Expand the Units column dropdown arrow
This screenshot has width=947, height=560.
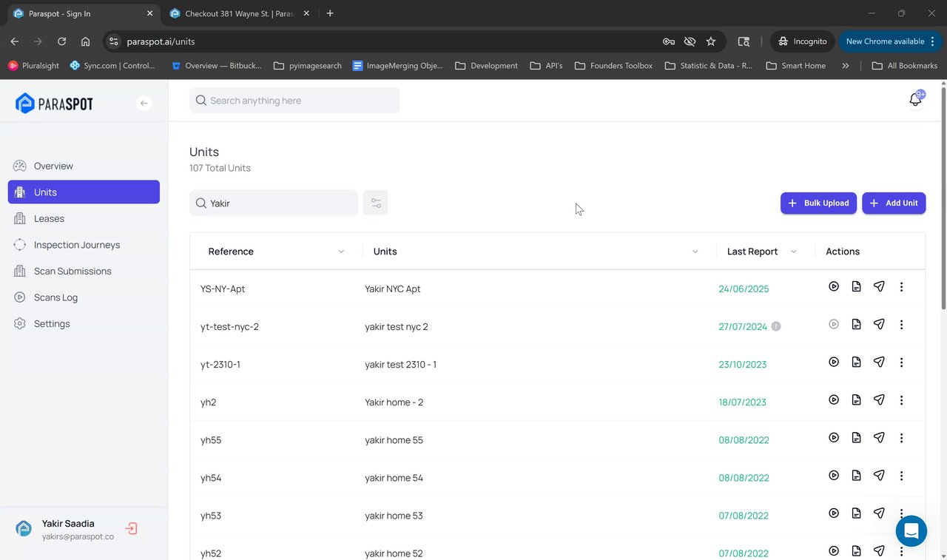coord(695,252)
